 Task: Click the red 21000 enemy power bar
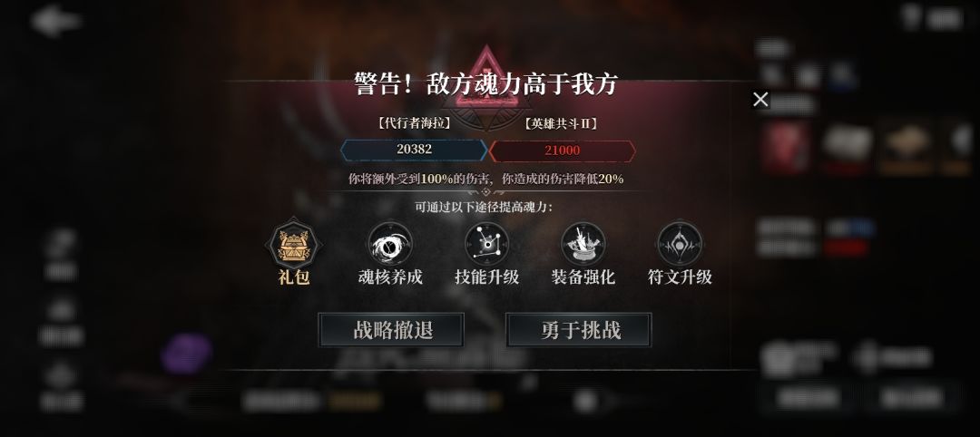tap(562, 151)
